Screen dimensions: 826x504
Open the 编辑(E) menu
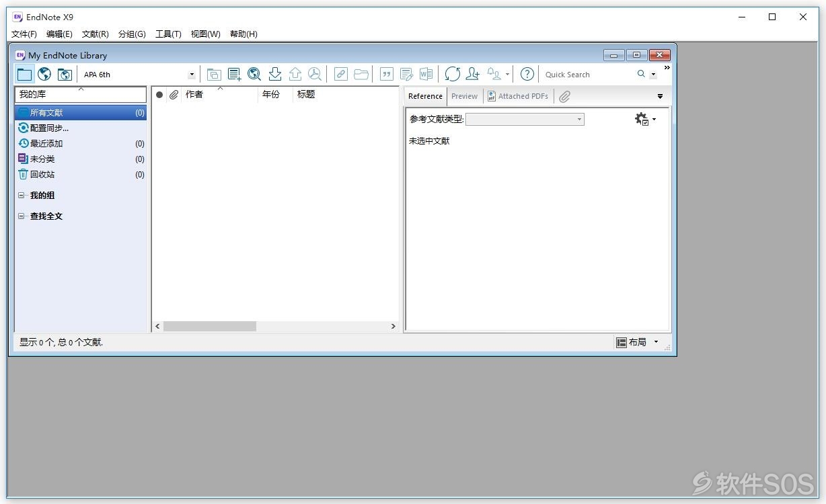[x=59, y=34]
